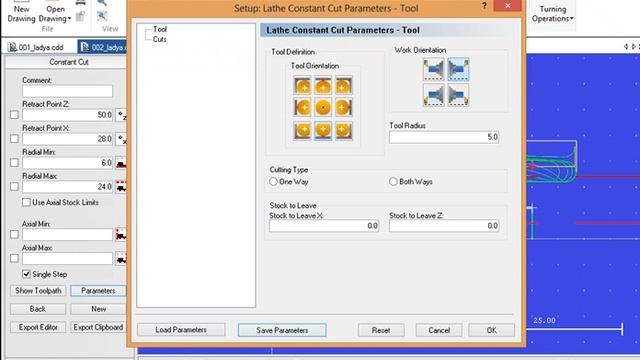Select center tool orientation icon

pos(323,108)
